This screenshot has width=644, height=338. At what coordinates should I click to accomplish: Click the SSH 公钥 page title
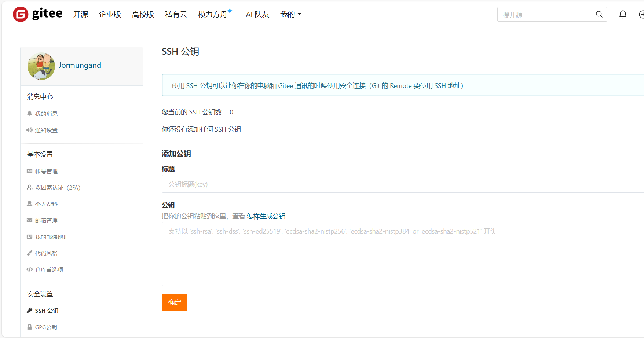pos(180,52)
